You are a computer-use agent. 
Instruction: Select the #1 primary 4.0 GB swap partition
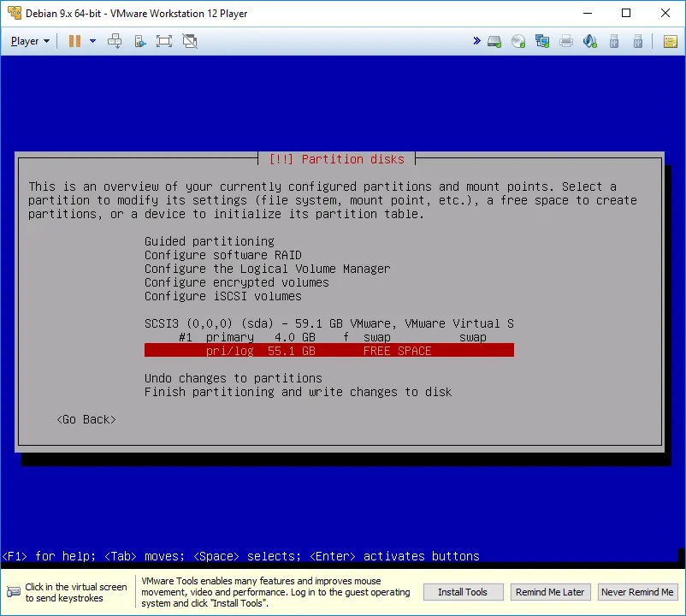(329, 337)
